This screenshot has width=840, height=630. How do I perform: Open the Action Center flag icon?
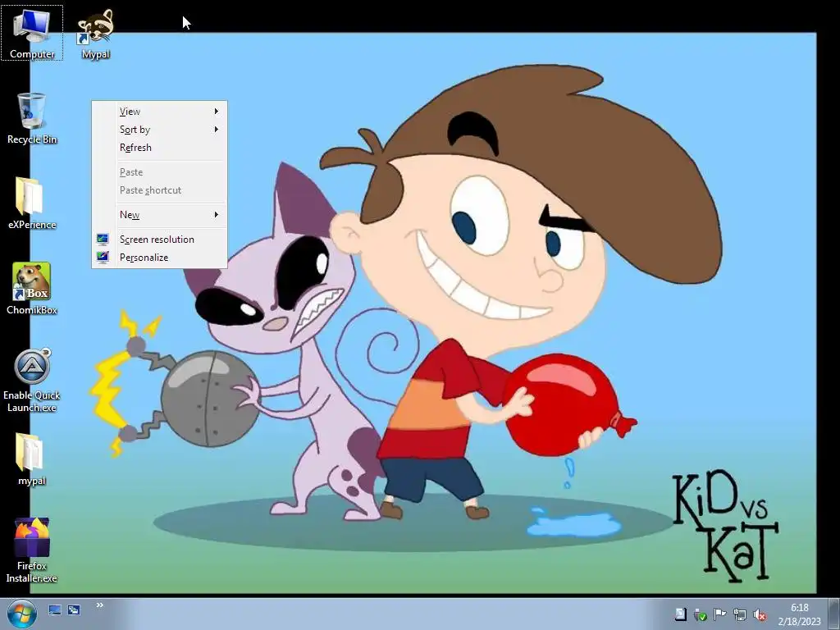point(719,614)
